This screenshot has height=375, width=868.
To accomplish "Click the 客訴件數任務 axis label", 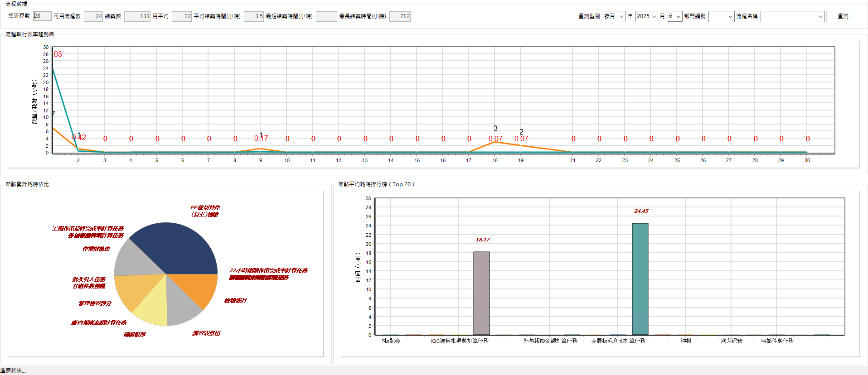I will tap(777, 341).
